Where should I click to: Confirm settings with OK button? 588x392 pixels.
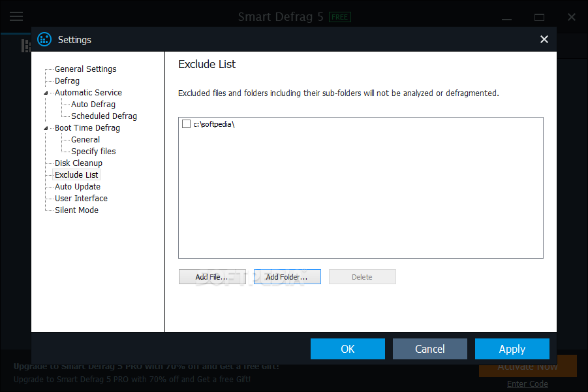click(x=348, y=349)
